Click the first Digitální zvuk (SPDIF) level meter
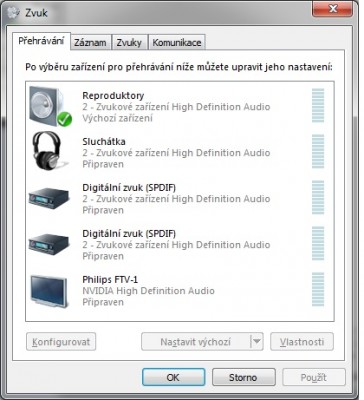 [318, 197]
